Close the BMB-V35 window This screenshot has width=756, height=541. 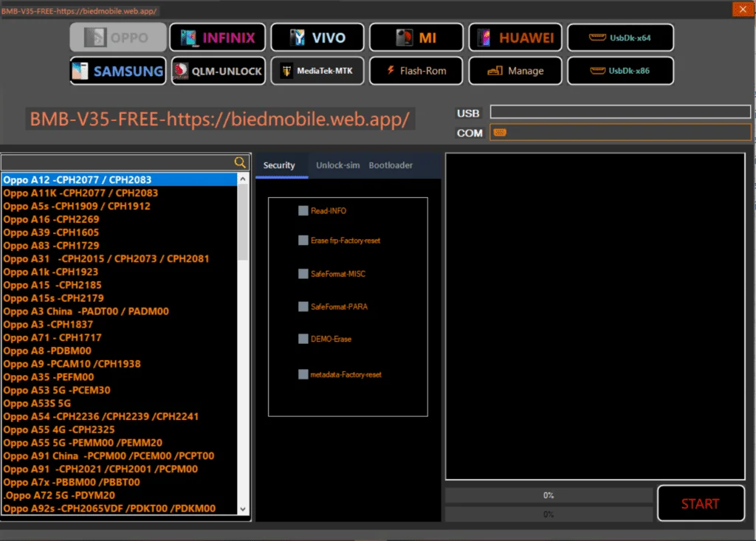pos(743,9)
